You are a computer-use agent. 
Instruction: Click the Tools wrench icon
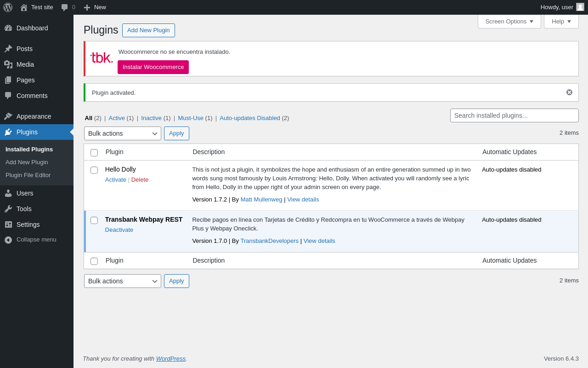click(8, 209)
